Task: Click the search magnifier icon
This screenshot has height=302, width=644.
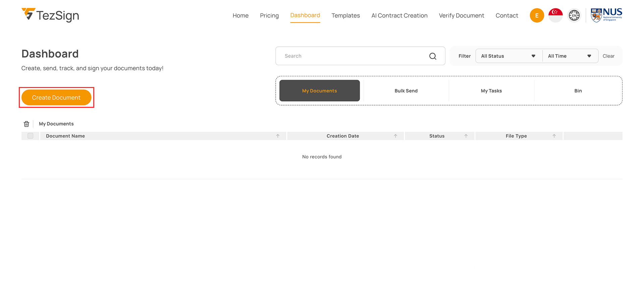Action: pos(433,56)
